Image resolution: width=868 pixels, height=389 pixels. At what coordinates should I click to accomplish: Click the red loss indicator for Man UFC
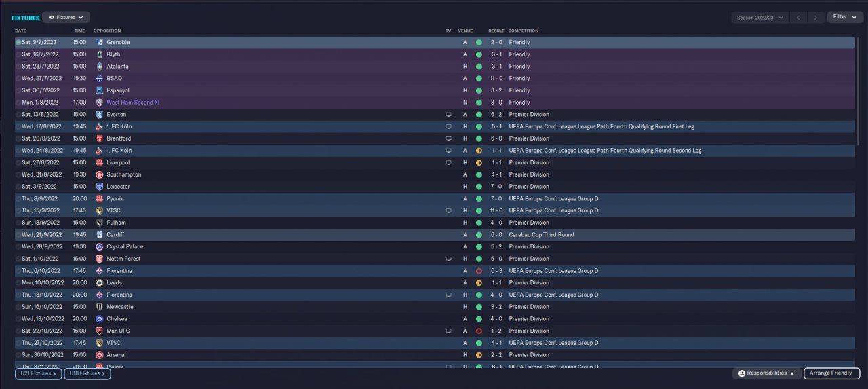pyautogui.click(x=479, y=331)
